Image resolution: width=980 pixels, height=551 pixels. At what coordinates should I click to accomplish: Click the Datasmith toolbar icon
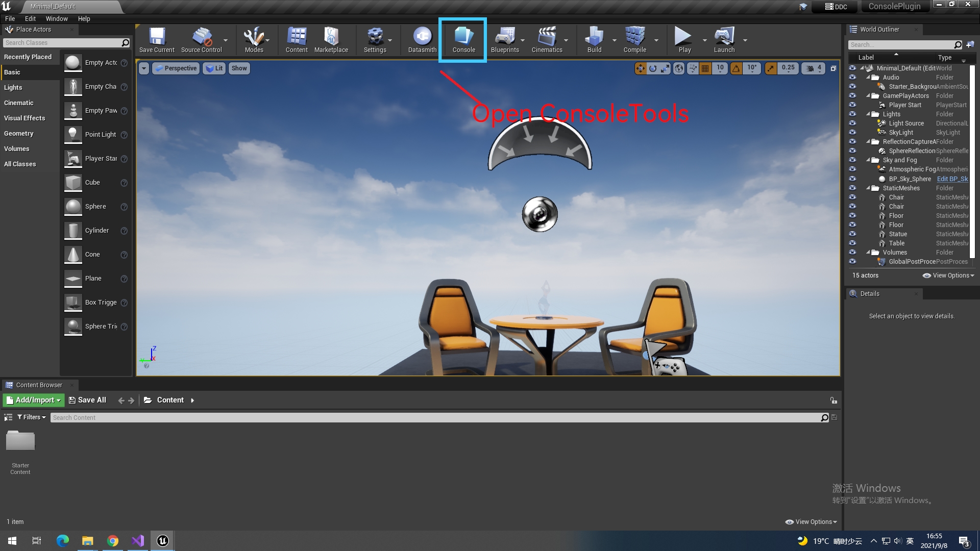(422, 40)
